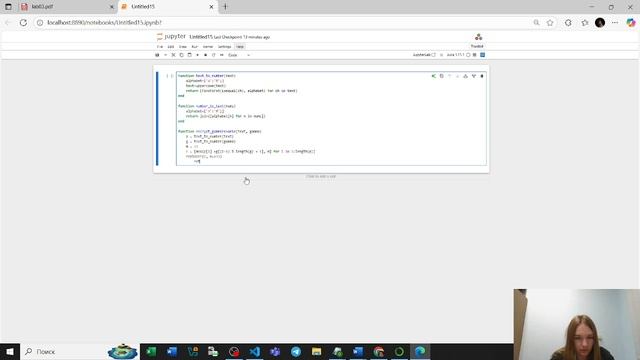Copy the selected cell in the toolbar
640x360 pixels.
coord(182,55)
